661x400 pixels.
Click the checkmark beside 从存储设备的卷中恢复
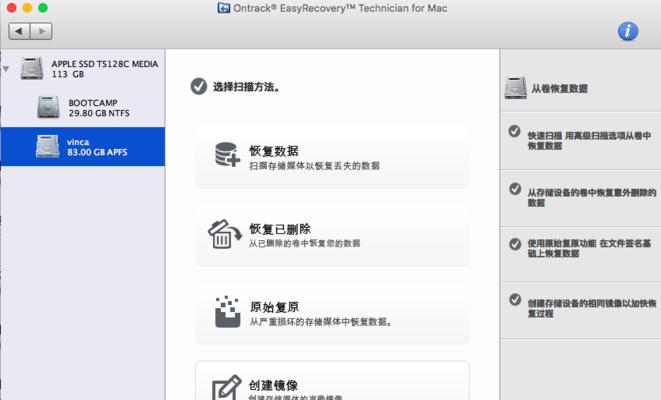click(x=515, y=188)
